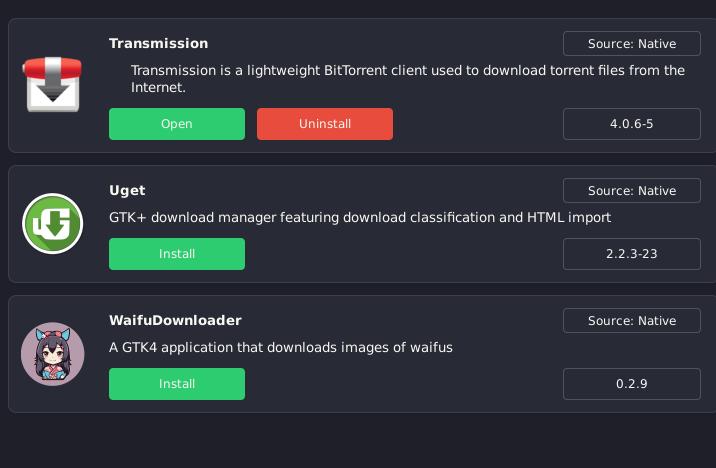Click the Uget version 2.2.3-23 box
The width and height of the screenshot is (716, 468).
coord(631,254)
